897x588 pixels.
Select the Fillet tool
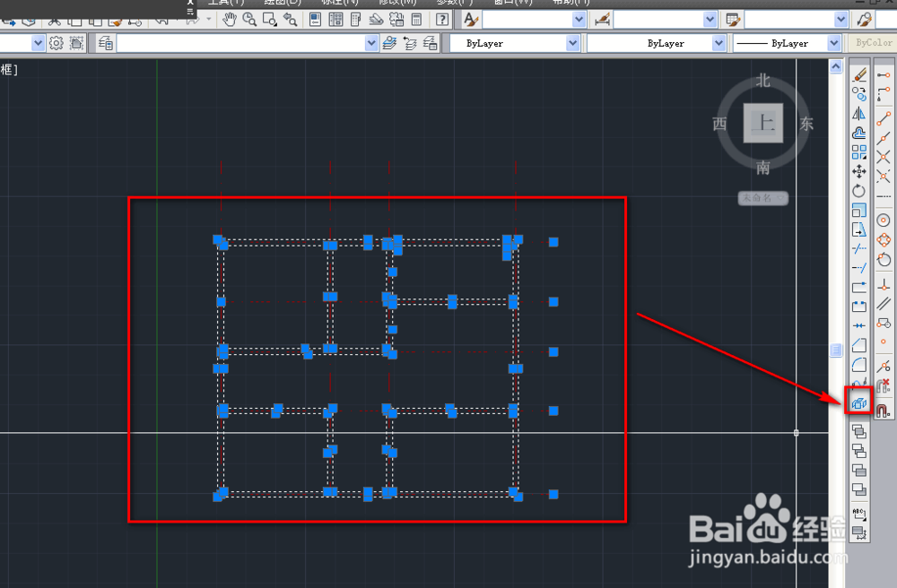click(x=858, y=365)
